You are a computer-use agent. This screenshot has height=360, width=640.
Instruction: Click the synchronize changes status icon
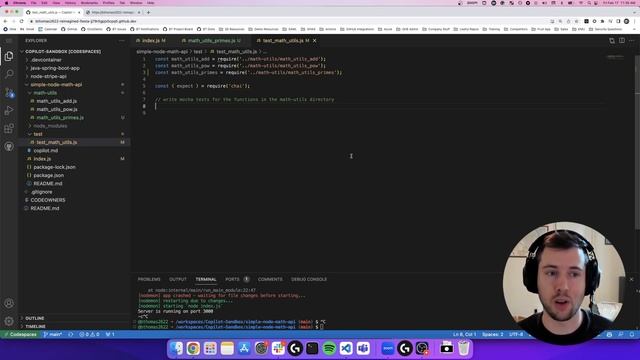71,334
